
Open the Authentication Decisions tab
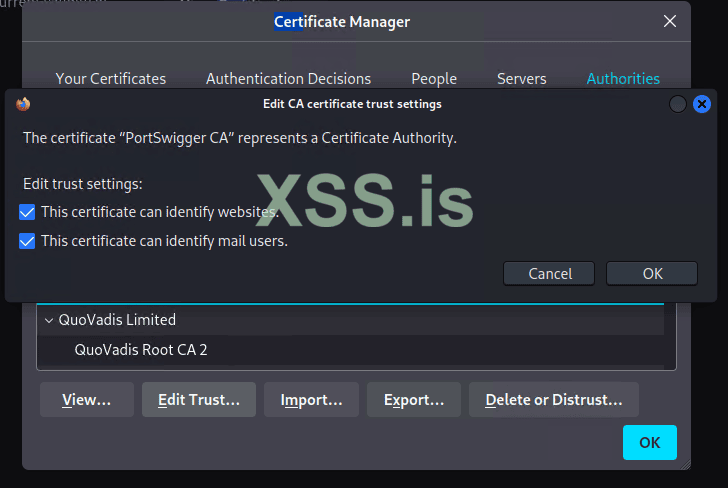(288, 78)
